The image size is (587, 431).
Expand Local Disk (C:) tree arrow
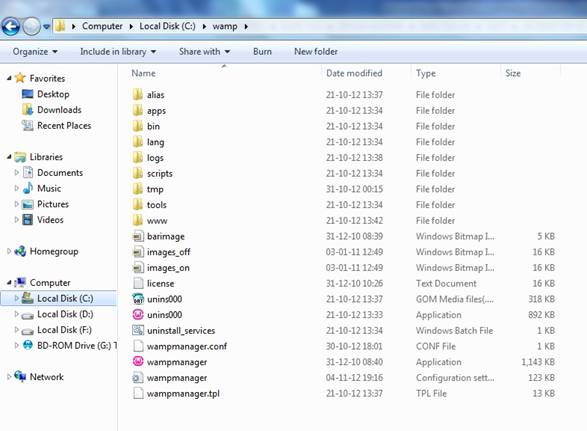click(16, 298)
